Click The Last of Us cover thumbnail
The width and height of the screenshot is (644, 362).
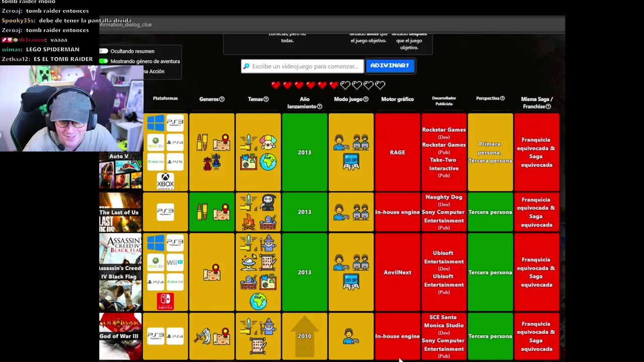120,212
